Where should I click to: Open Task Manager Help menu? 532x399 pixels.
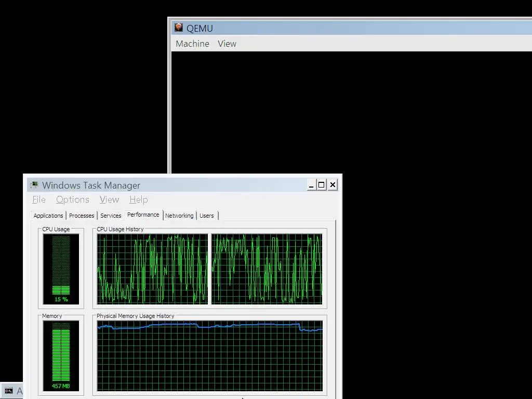coord(138,199)
